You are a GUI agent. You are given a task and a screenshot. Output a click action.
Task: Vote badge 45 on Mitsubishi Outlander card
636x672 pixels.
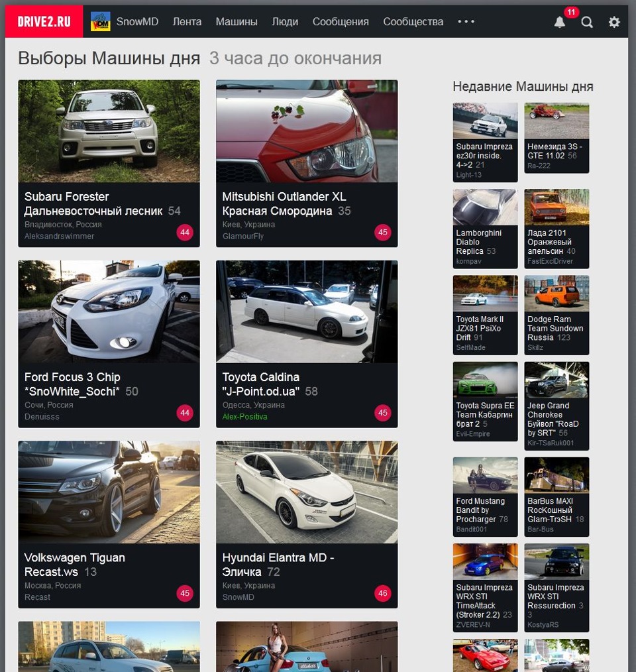point(383,233)
